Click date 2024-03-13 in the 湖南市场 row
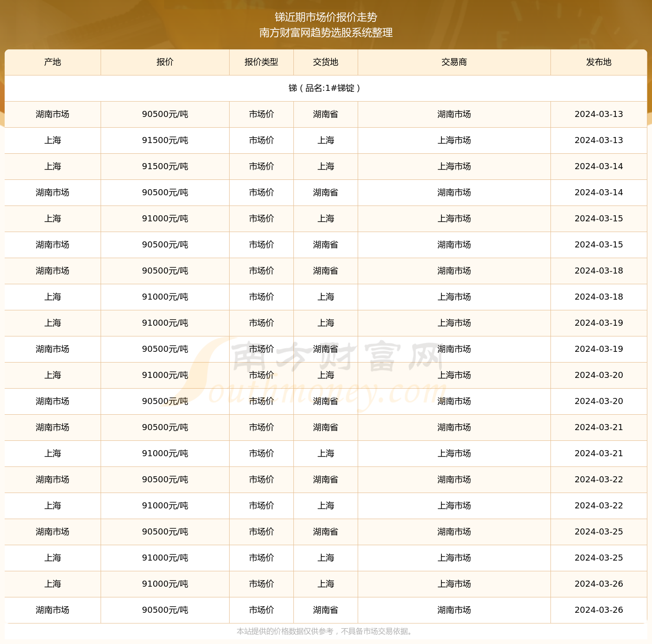The height and width of the screenshot is (644, 652). pos(598,114)
